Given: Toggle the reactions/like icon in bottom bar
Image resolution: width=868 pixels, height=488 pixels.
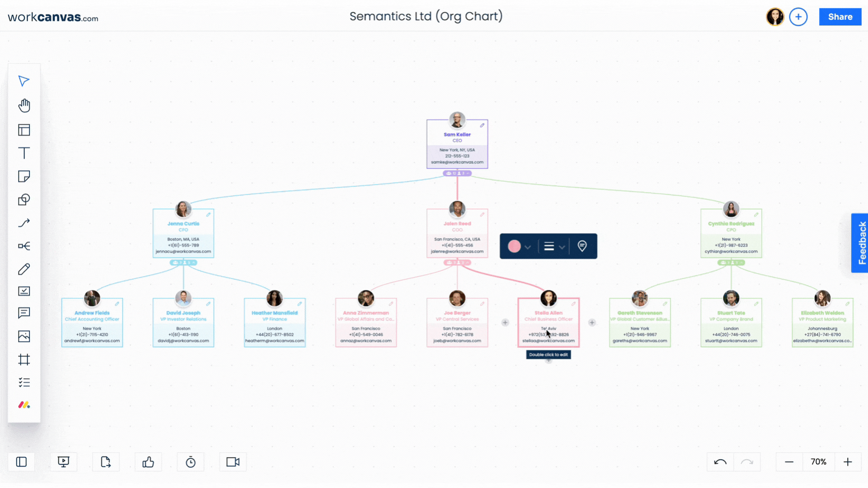Looking at the screenshot, I should (x=148, y=462).
